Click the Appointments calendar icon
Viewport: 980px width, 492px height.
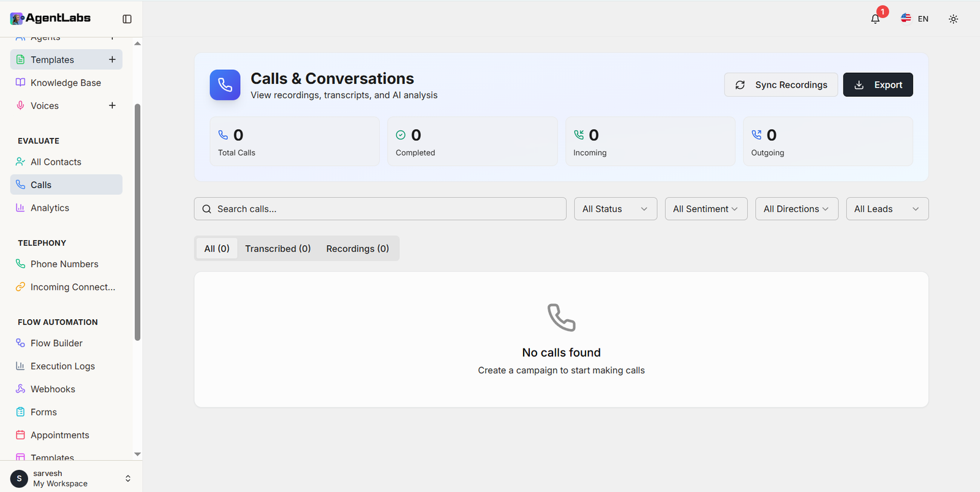[x=20, y=435]
